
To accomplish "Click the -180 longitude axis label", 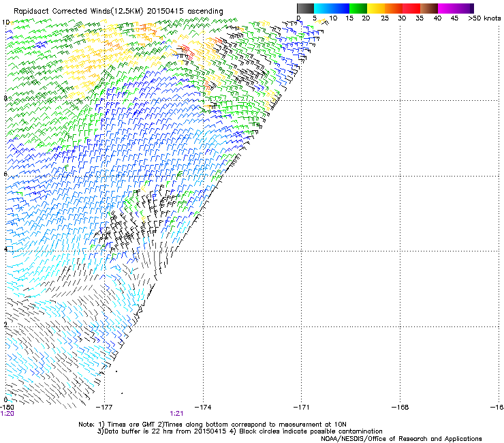I will click(7, 408).
